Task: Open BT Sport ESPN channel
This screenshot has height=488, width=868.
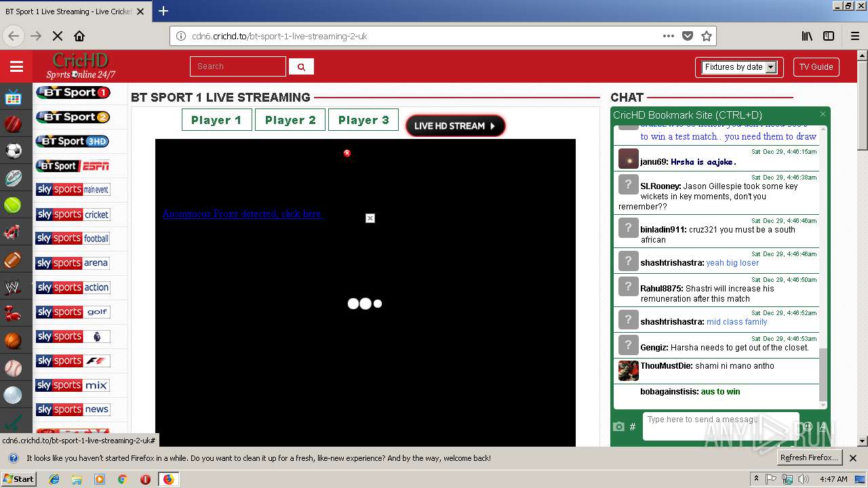Action: coord(73,165)
